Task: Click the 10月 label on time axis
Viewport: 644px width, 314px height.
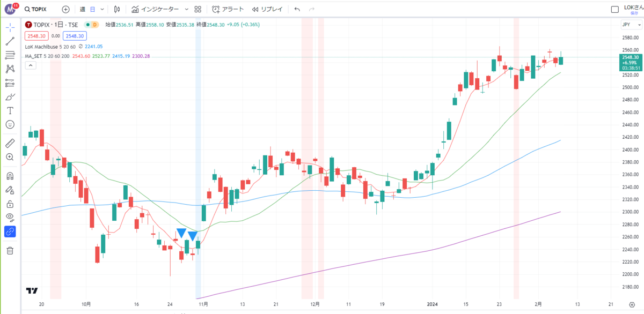Action: pos(86,303)
